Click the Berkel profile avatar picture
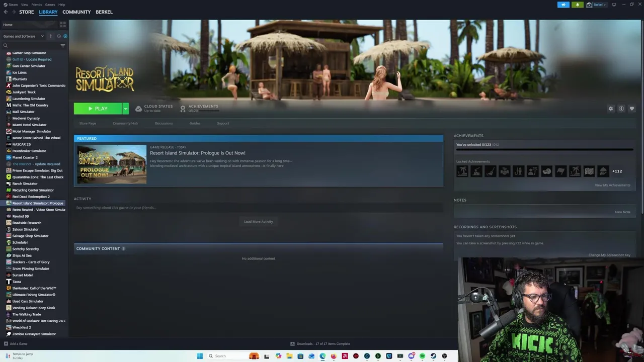The width and height of the screenshot is (644, 362). [x=589, y=5]
